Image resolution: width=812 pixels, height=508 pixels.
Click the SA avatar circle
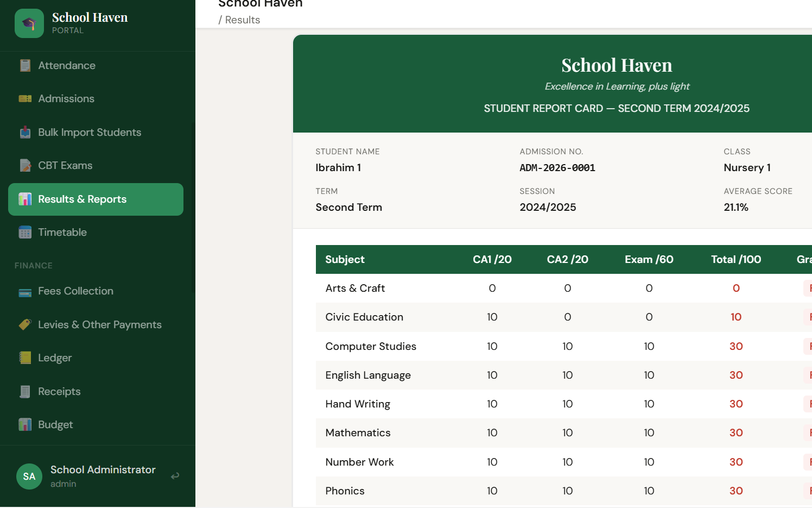point(29,476)
